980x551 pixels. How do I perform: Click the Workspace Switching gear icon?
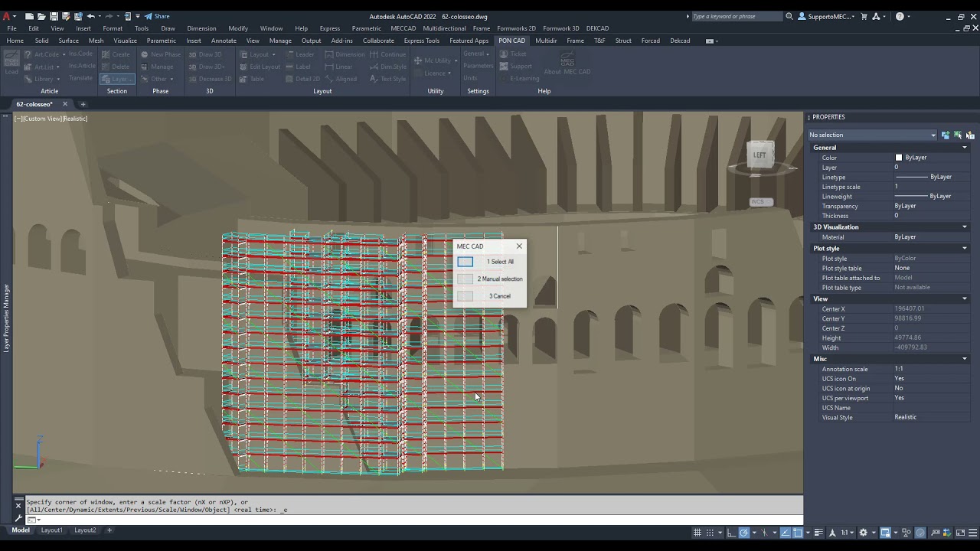click(863, 533)
